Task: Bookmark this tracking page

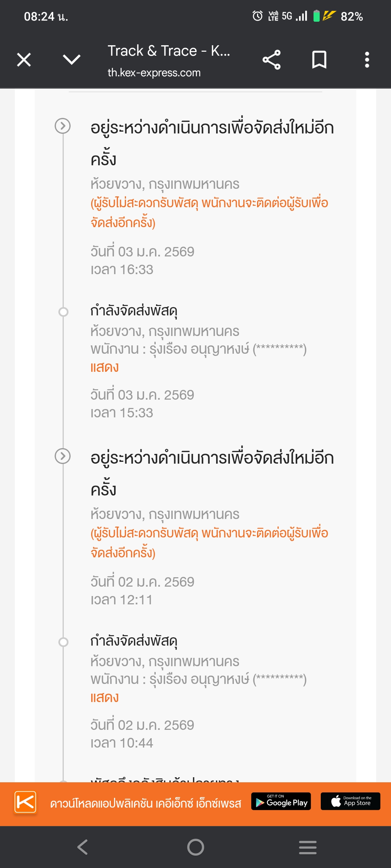Action: pyautogui.click(x=319, y=60)
